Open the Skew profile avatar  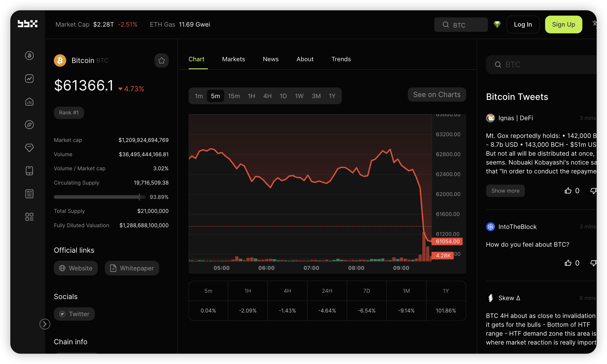[x=490, y=298]
